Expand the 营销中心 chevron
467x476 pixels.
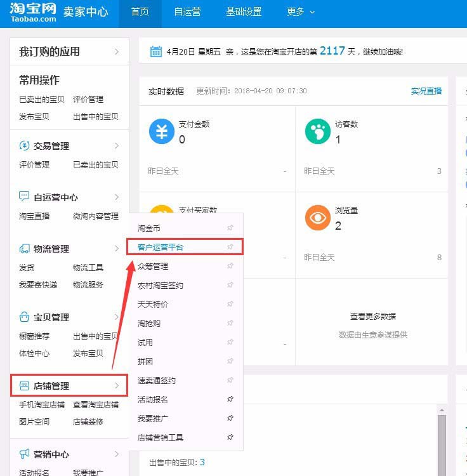[117, 454]
